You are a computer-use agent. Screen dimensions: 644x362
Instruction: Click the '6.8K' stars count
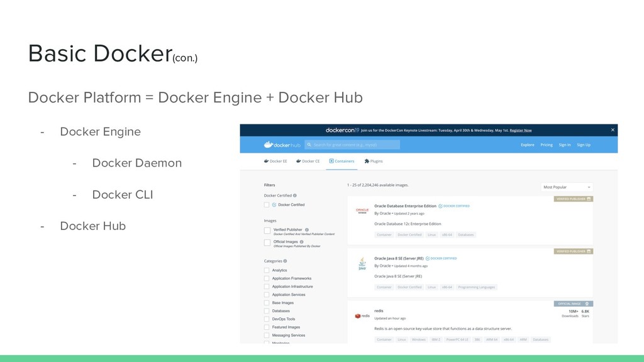click(x=586, y=312)
